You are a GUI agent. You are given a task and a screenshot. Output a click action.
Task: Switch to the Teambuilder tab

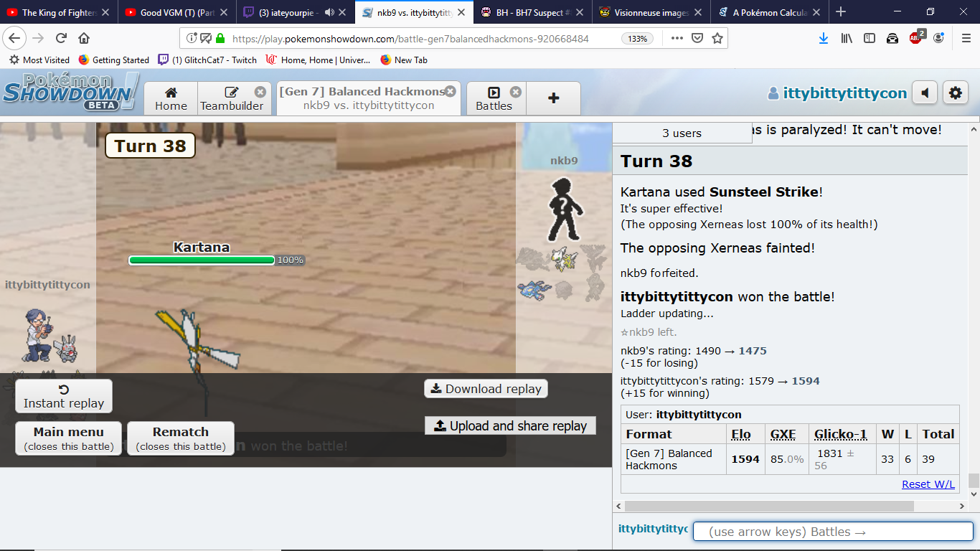pyautogui.click(x=232, y=98)
